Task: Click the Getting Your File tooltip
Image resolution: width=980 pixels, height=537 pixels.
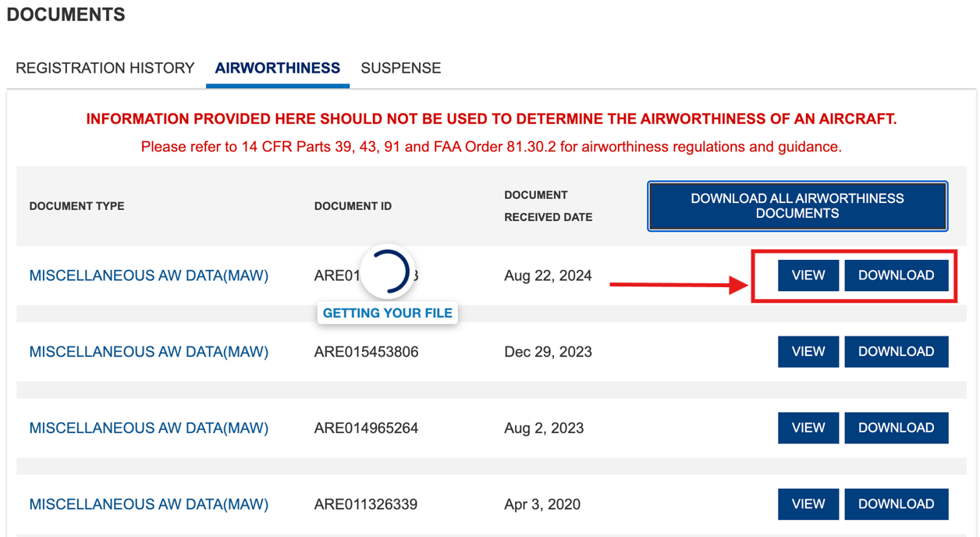Action: tap(387, 313)
